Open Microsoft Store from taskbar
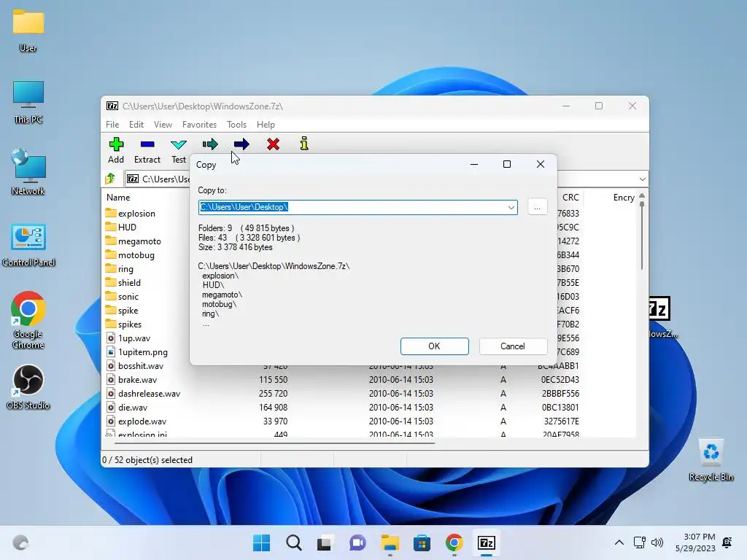 (x=422, y=542)
